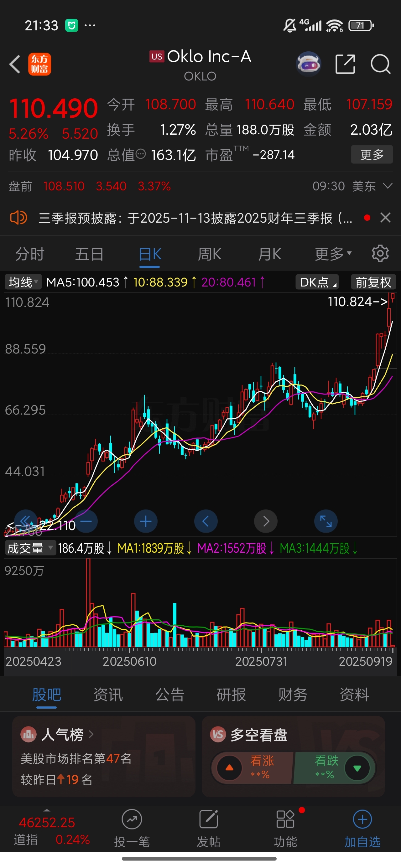Open the 东方财富 orange logo
This screenshot has width=401, height=868.
click(39, 64)
